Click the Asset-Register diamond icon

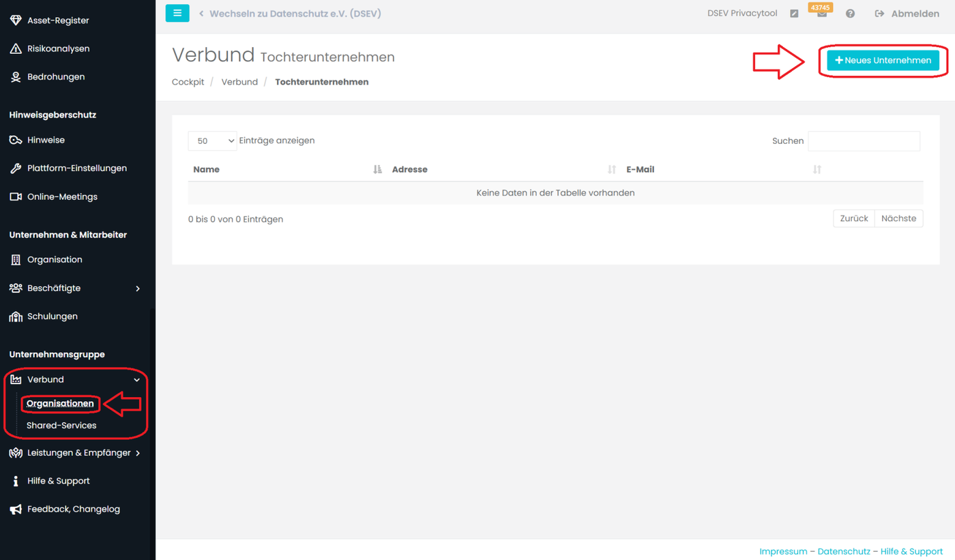click(x=16, y=20)
